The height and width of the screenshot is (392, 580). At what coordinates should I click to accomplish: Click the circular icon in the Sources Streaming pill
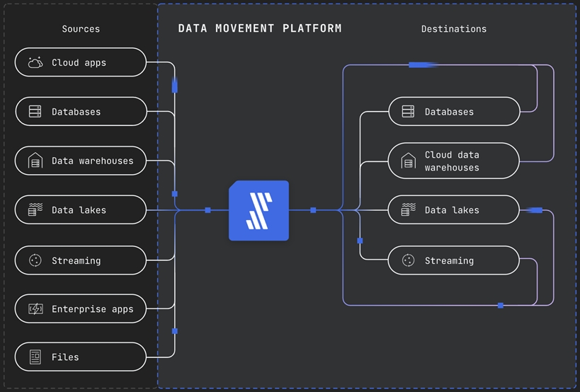[35, 260]
